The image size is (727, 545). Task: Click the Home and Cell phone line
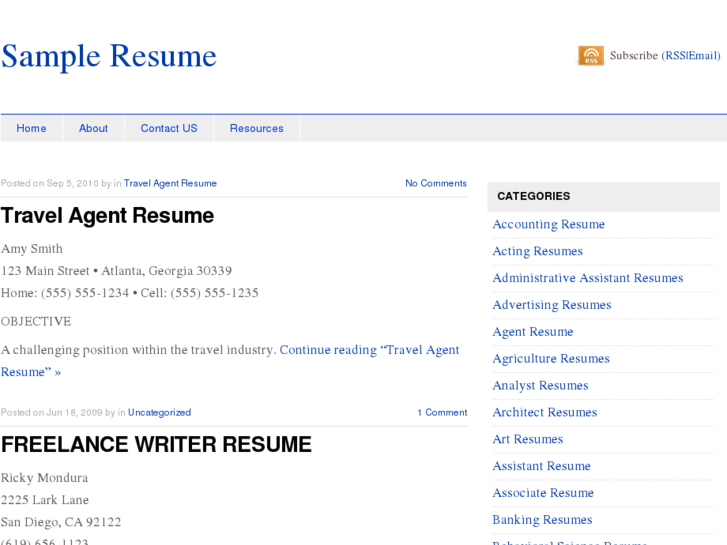[130, 293]
